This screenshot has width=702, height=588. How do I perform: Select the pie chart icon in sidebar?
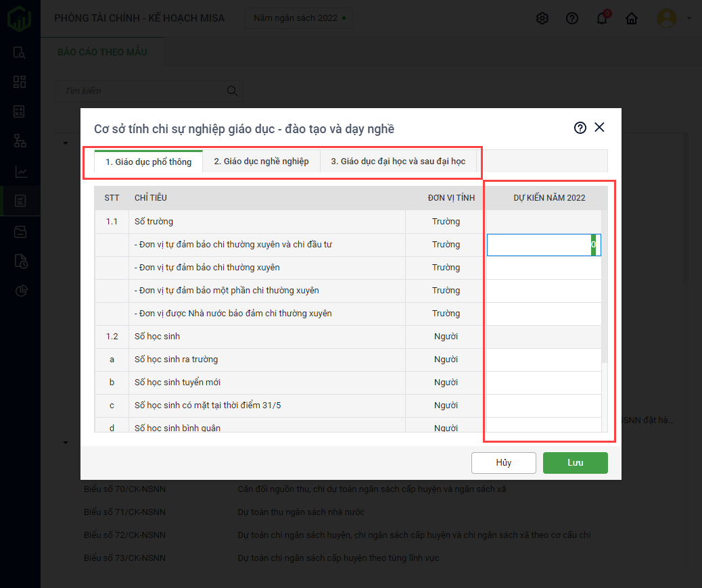point(20,291)
